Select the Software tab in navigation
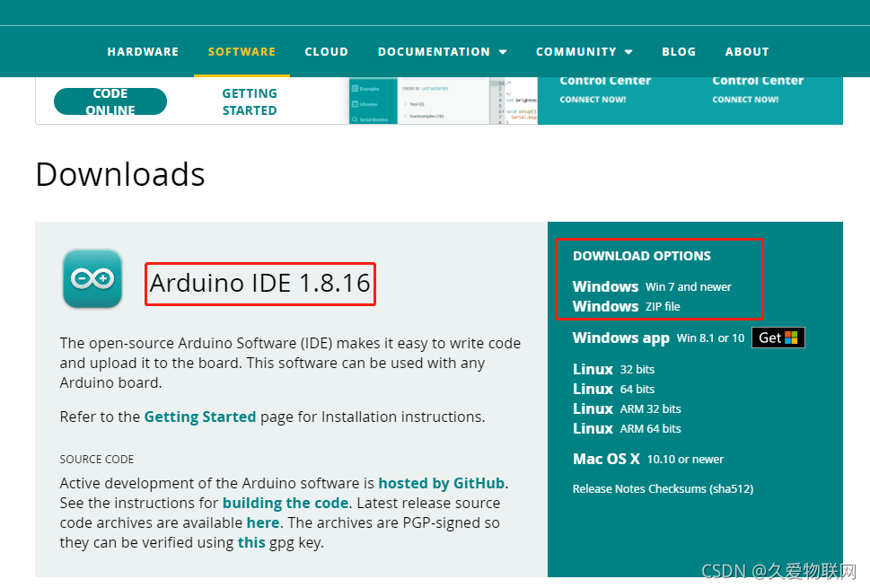This screenshot has height=588, width=870. [x=242, y=51]
